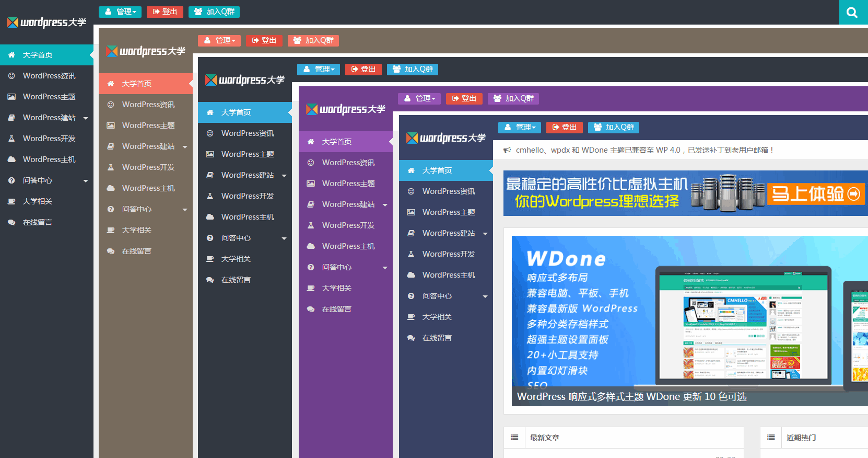Click the 登出 button in the brown window

(x=264, y=40)
